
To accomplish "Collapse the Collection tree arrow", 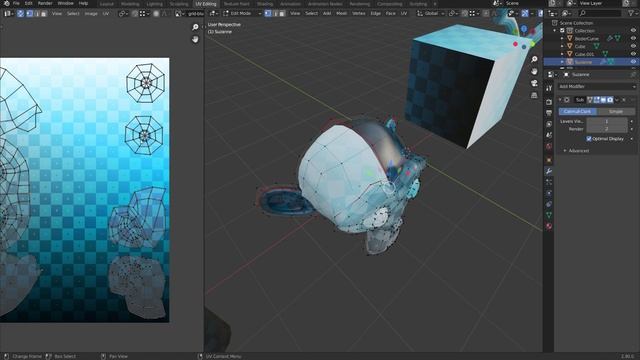I will tap(555, 31).
